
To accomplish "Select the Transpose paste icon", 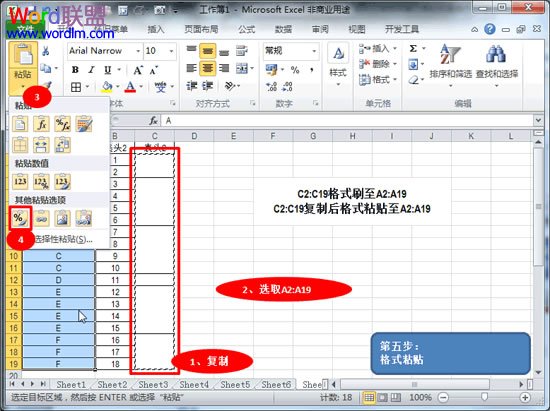I will tap(62, 145).
